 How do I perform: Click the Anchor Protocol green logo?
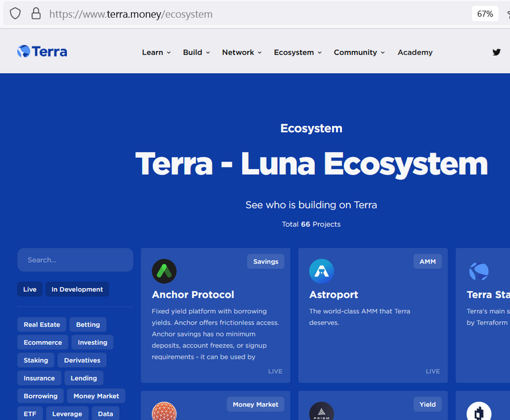tap(164, 271)
